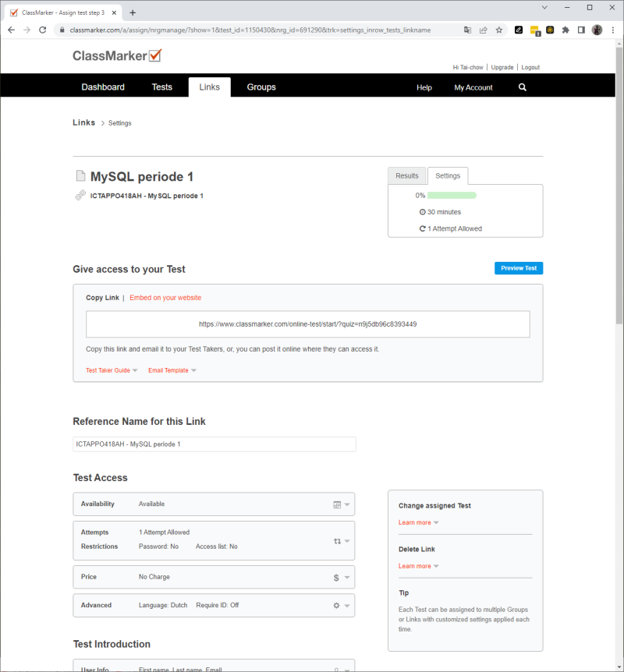Click the ClassMarker logo

click(x=117, y=55)
